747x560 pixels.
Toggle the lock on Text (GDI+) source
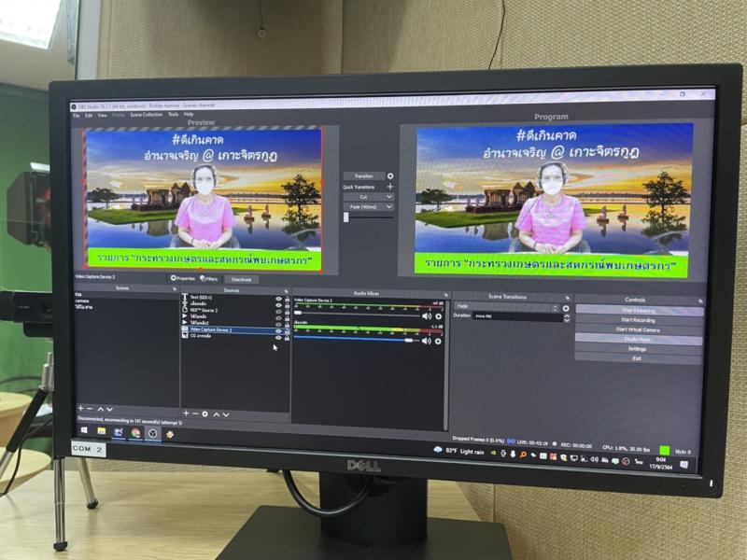(288, 300)
